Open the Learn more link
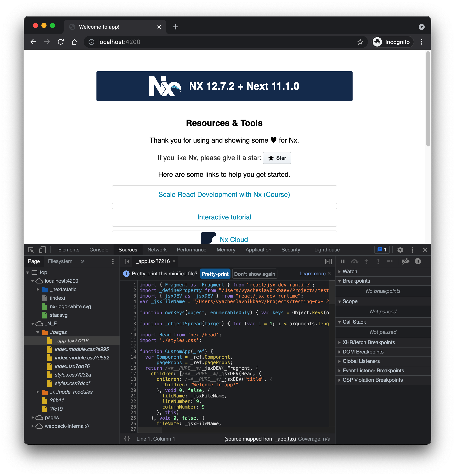Viewport: 455px width, 476px height. (312, 274)
